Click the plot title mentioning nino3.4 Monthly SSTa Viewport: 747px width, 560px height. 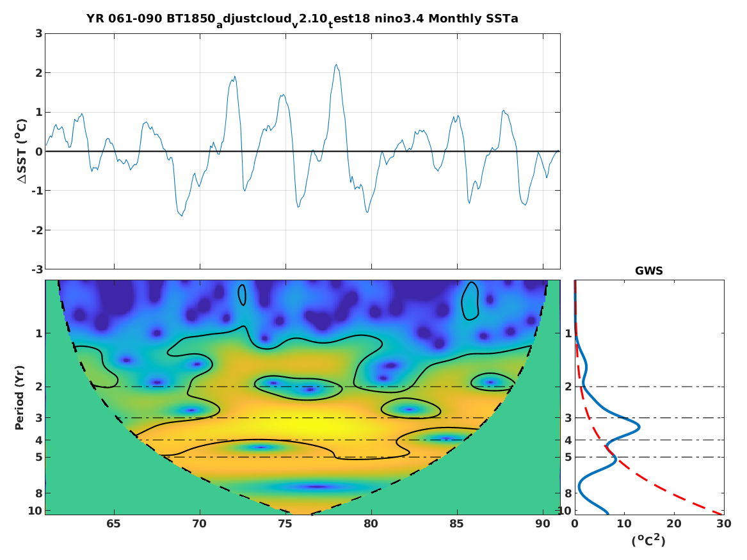click(x=302, y=20)
